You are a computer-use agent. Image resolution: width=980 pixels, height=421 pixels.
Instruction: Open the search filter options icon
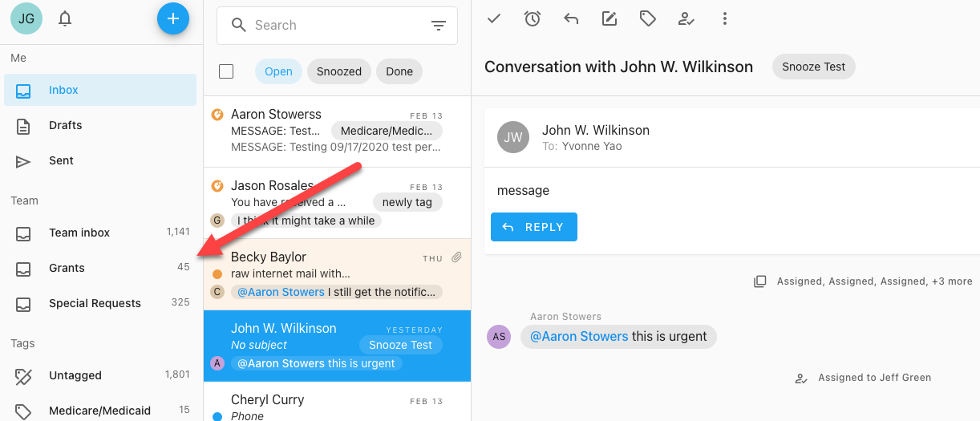point(439,26)
